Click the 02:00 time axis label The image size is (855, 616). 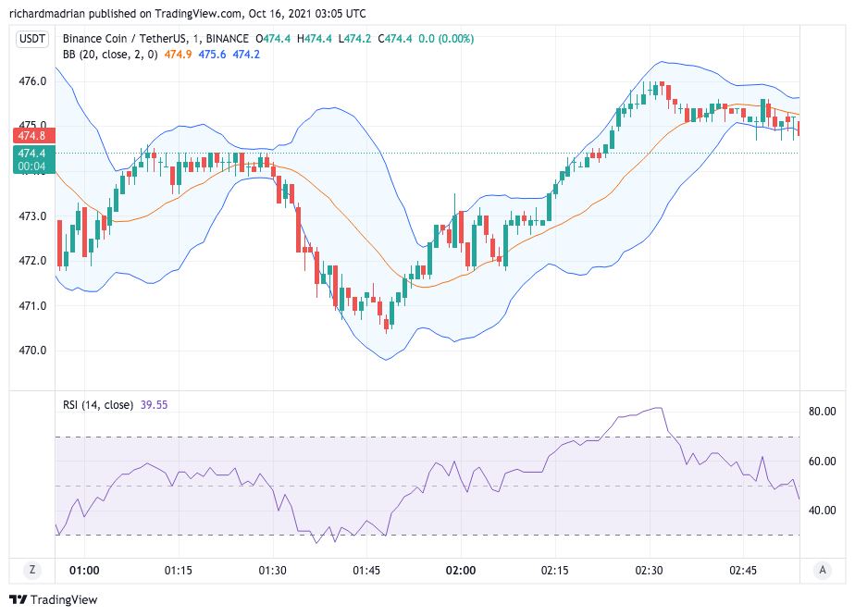tap(461, 571)
